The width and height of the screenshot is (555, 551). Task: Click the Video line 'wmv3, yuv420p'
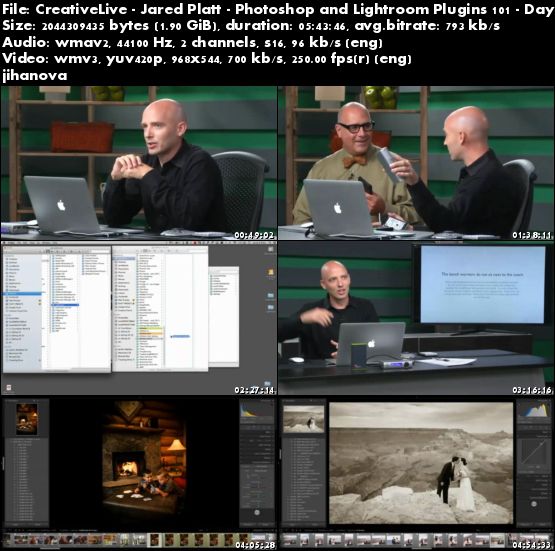206,59
